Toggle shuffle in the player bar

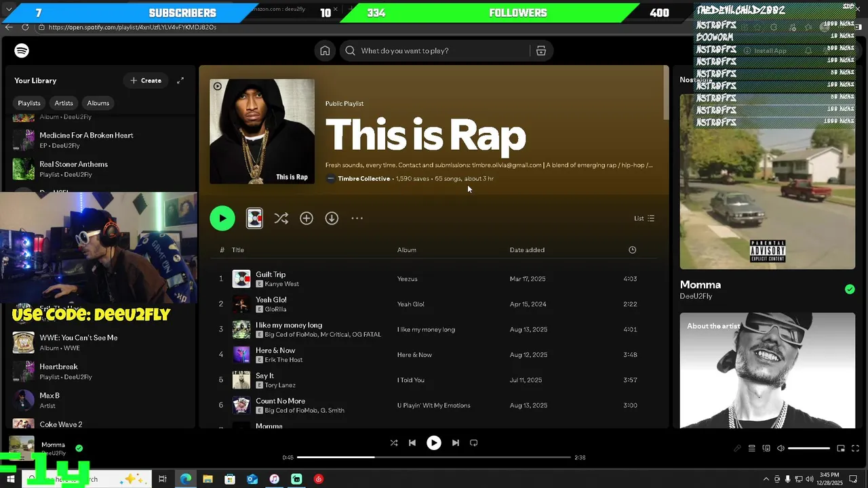pyautogui.click(x=394, y=443)
